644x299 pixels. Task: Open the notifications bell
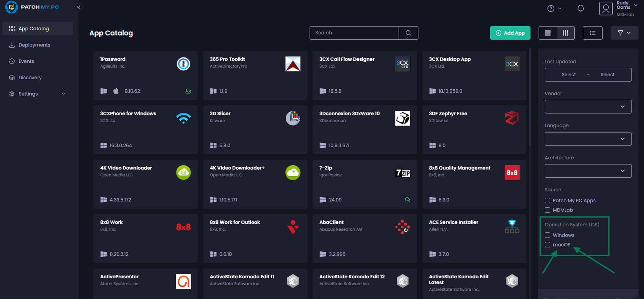click(581, 8)
